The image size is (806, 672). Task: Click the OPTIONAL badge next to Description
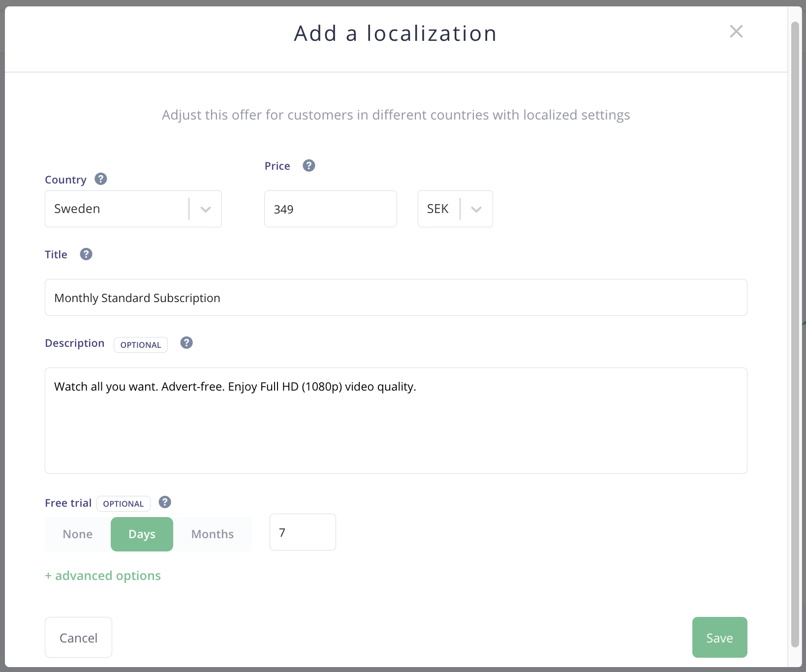click(x=141, y=345)
